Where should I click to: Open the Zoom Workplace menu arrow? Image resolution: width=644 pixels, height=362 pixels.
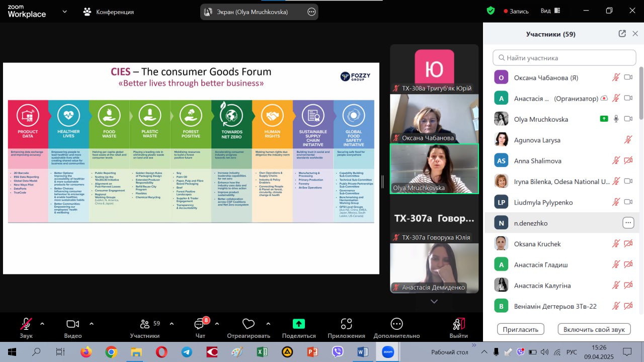tap(64, 12)
